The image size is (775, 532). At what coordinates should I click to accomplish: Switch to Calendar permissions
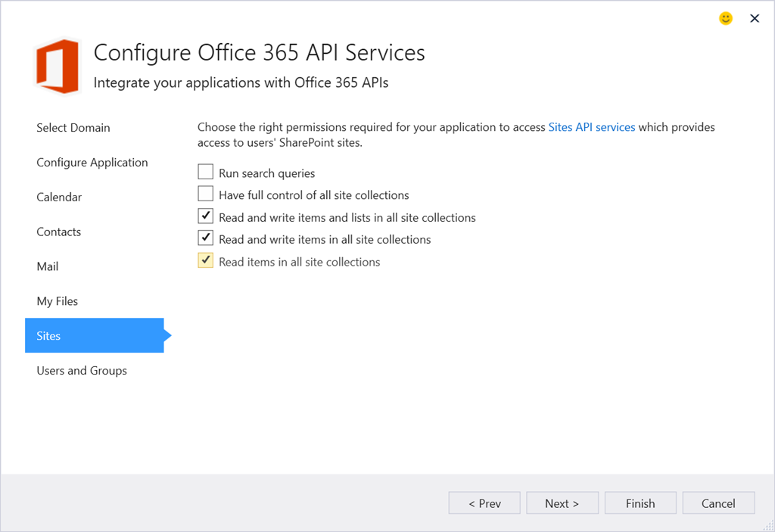59,198
